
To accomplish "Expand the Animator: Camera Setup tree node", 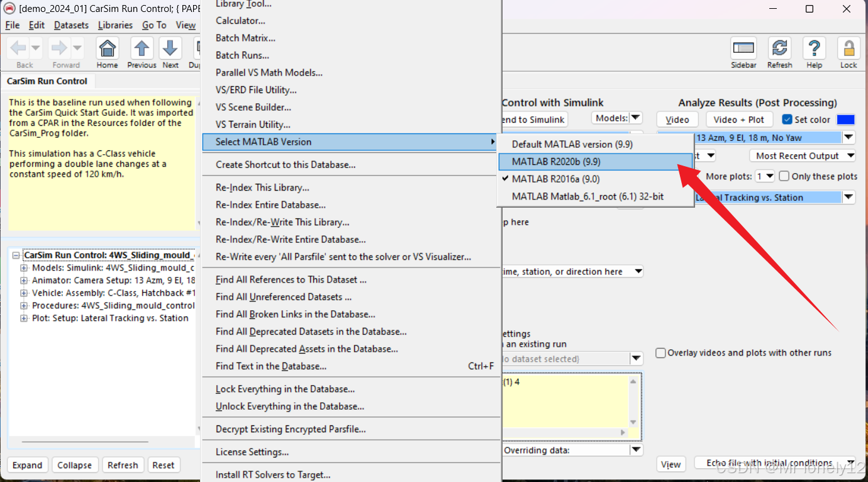I will point(25,281).
